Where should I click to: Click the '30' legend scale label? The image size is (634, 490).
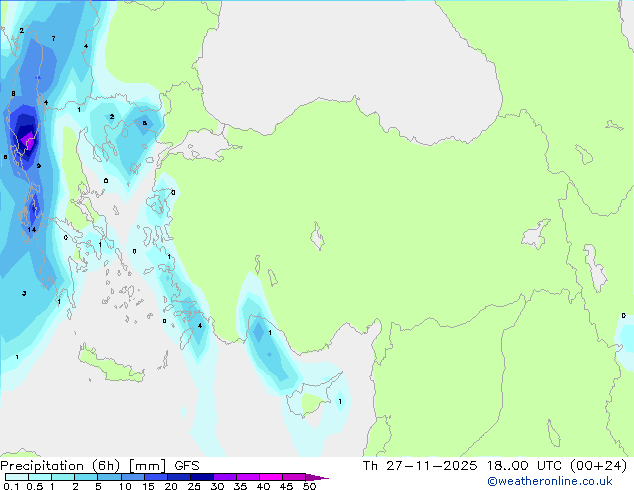217,486
